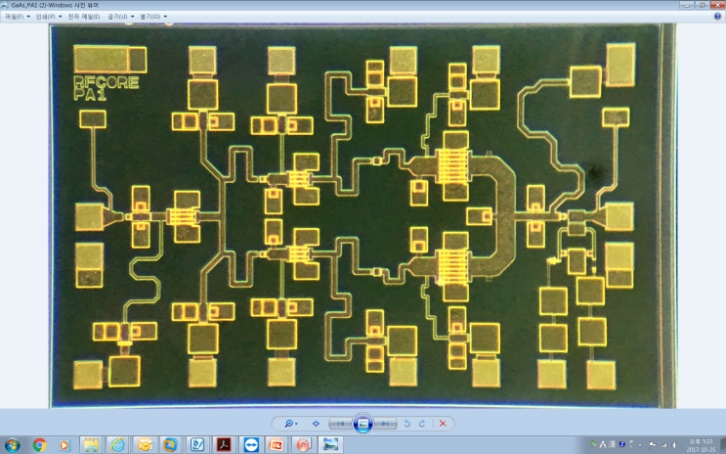This screenshot has height=454, width=726.
Task: Go to the next photo
Action: point(385,423)
